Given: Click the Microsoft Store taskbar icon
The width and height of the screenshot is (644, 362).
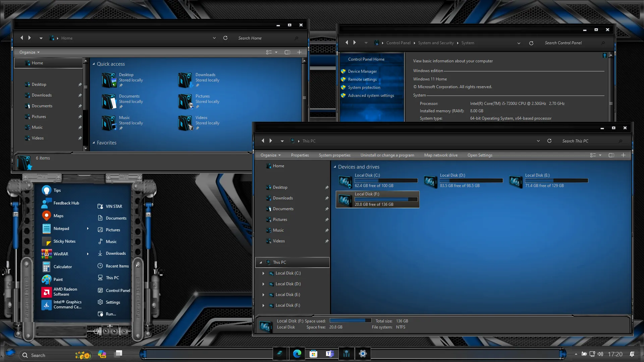Looking at the screenshot, I should point(313,354).
